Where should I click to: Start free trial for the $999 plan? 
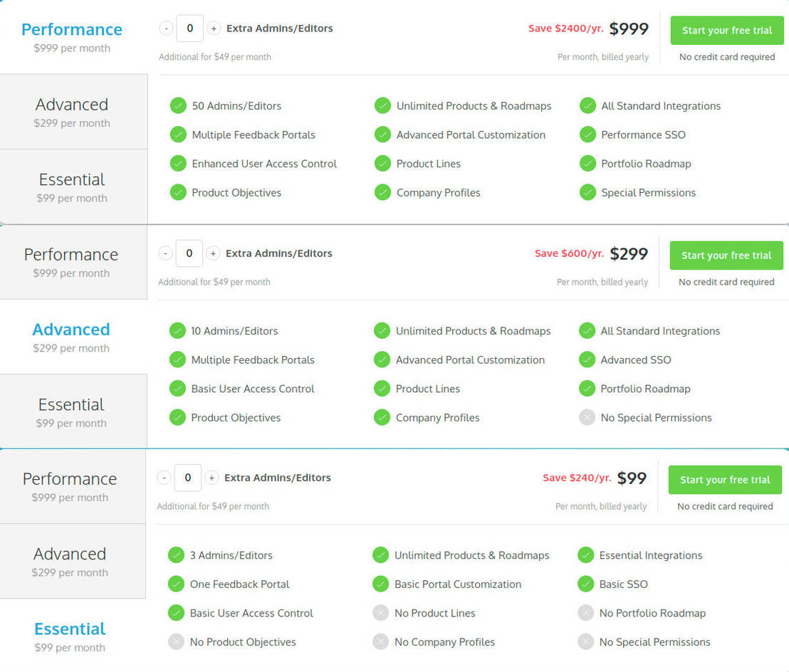(727, 30)
